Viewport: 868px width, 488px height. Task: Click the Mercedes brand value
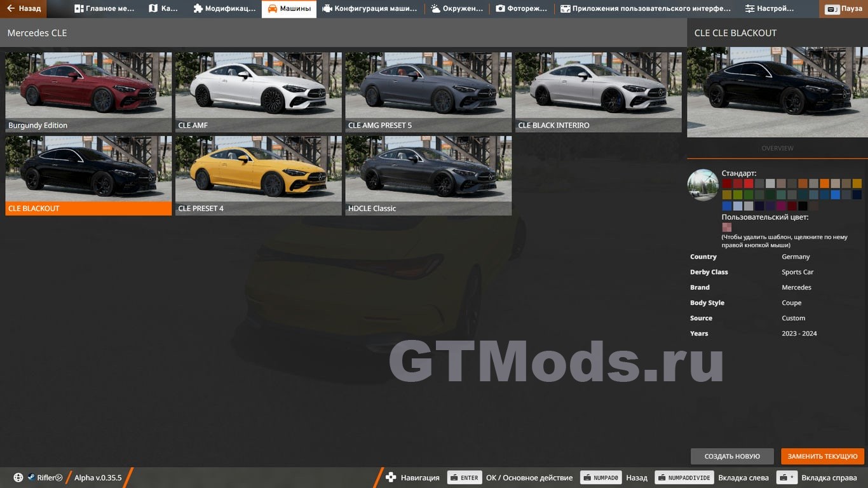[796, 287]
